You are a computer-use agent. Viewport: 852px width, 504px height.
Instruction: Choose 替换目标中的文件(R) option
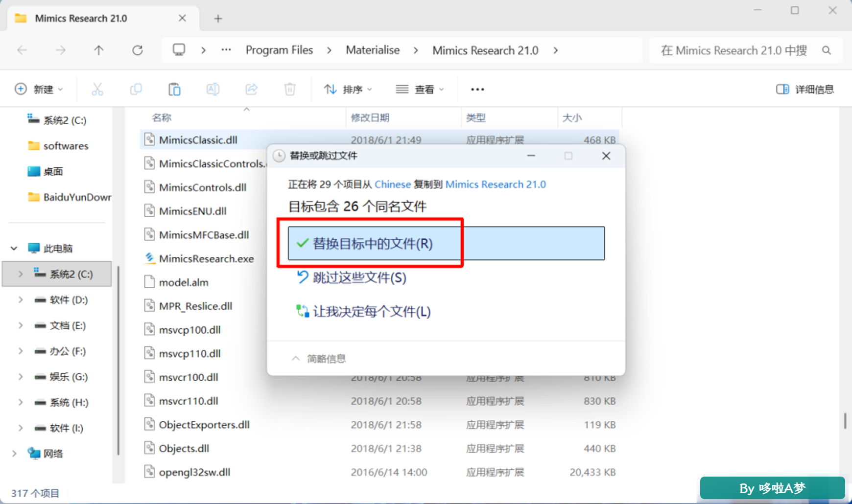(x=446, y=243)
